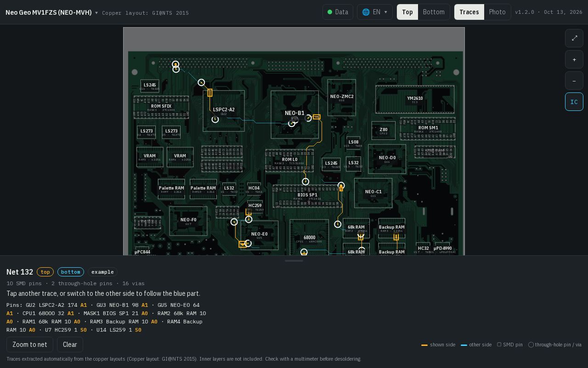Zoom out with the minus button
The height and width of the screenshot is (368, 588).
(x=574, y=80)
